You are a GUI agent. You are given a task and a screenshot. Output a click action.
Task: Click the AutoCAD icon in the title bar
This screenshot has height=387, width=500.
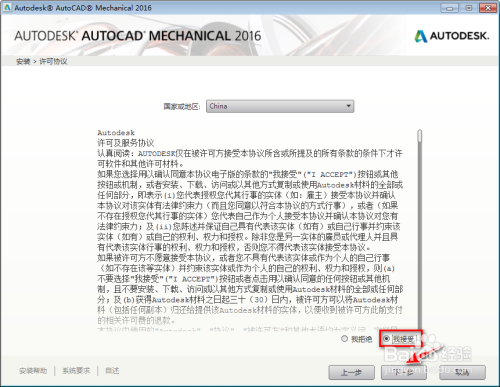(7, 8)
